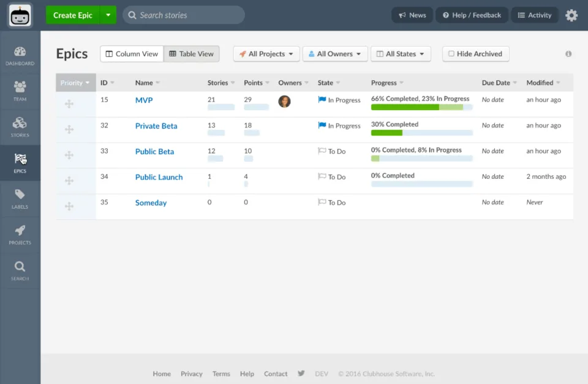588x384 pixels.
Task: Open Labels tag icon in sidebar
Action: [x=20, y=199]
